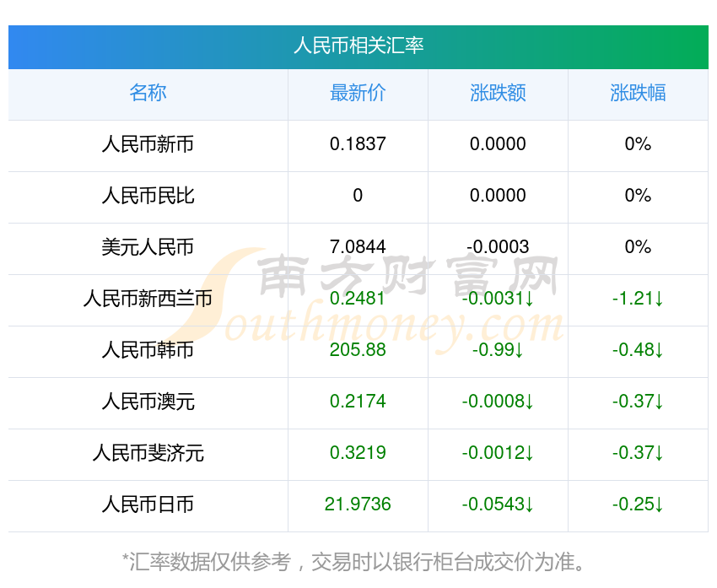Click the price 21.9736

pyautogui.click(x=358, y=504)
